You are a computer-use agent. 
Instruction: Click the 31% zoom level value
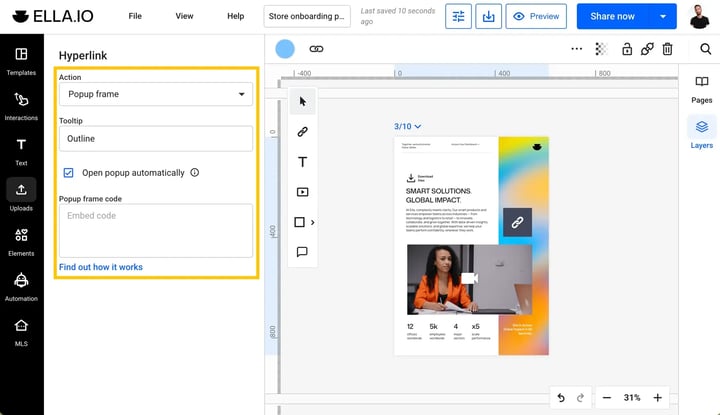pyautogui.click(x=632, y=398)
